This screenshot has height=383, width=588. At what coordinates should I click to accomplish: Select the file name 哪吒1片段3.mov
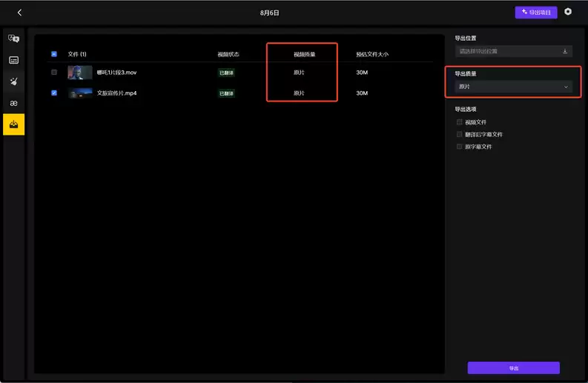116,73
